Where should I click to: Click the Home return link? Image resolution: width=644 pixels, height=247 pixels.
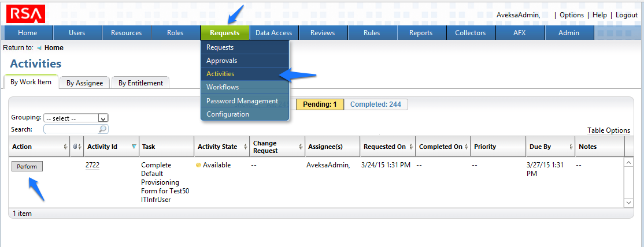tap(54, 48)
